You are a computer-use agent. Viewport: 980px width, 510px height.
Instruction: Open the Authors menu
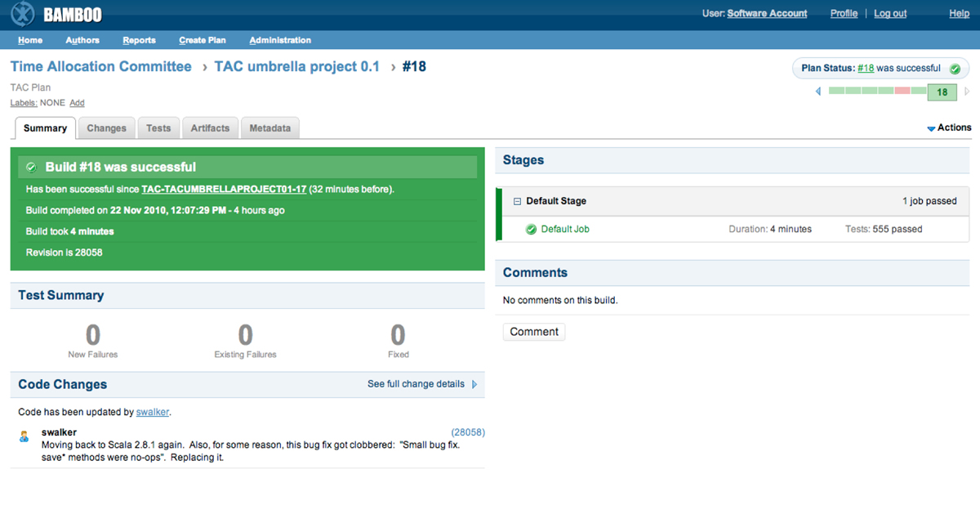[82, 40]
